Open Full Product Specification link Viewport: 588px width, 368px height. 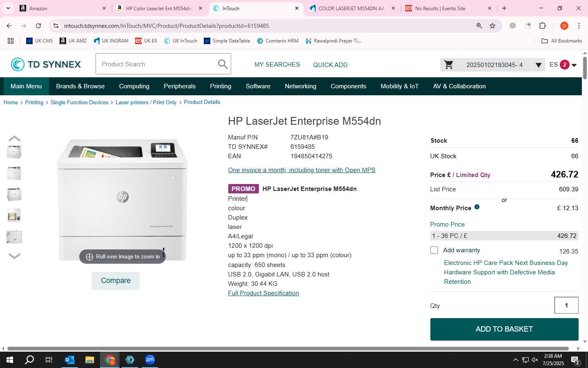pos(263,293)
